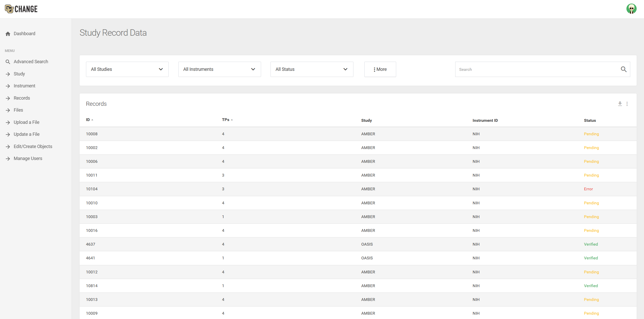Select Records from the sidebar menu
The height and width of the screenshot is (319, 644).
coord(22,98)
